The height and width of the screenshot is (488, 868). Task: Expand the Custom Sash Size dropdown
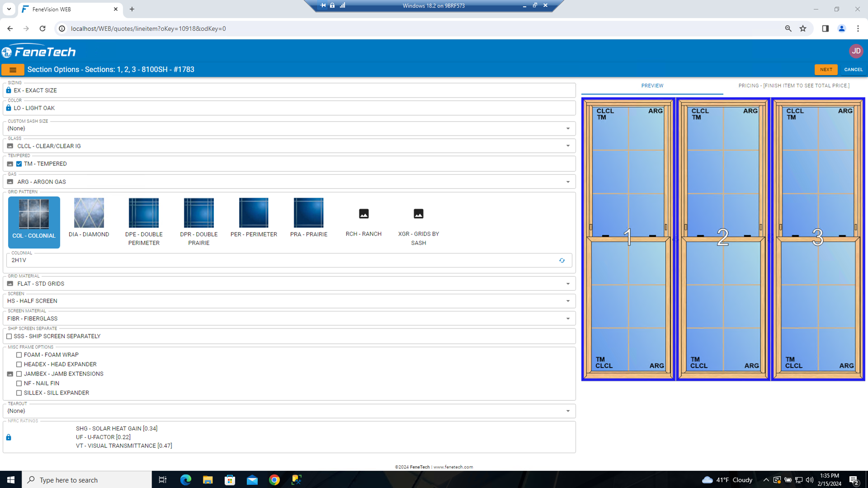pyautogui.click(x=568, y=129)
